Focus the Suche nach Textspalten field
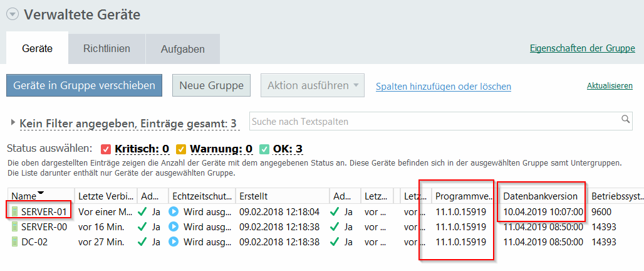 coord(432,121)
